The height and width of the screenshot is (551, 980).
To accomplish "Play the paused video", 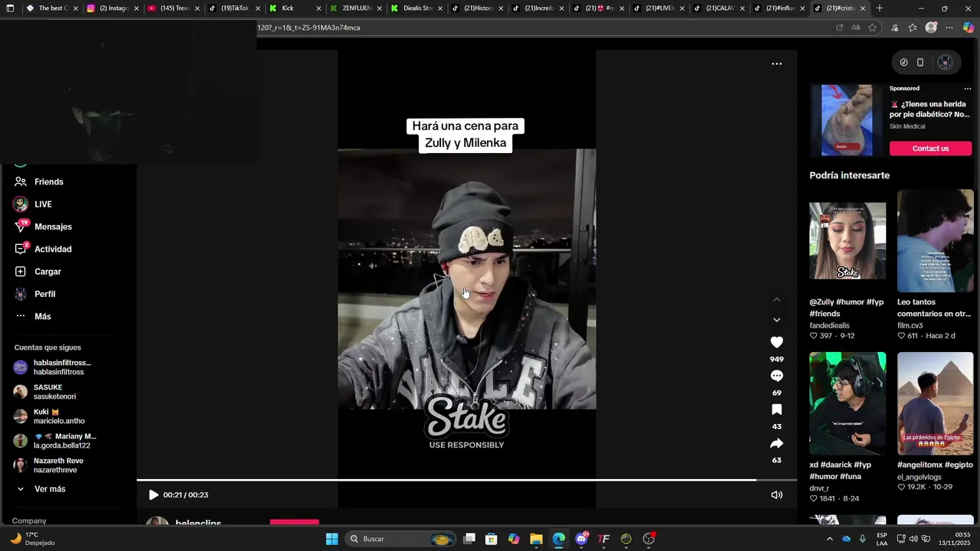I will 153,495.
